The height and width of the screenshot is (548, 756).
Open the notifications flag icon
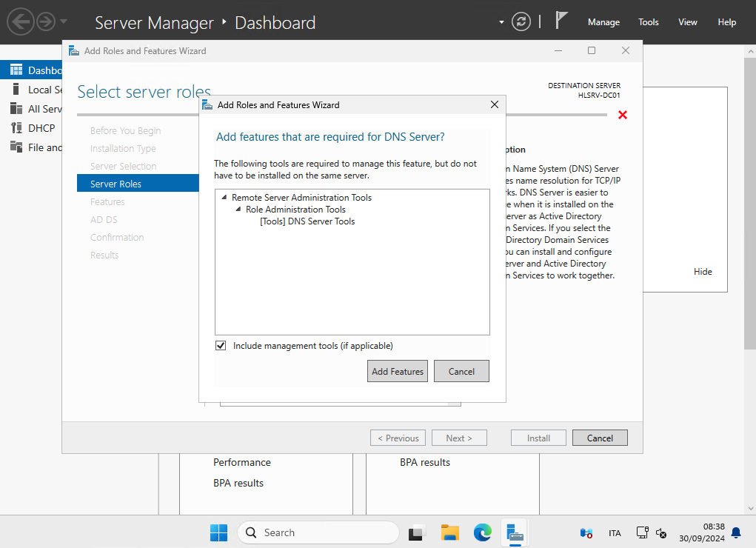[561, 21]
